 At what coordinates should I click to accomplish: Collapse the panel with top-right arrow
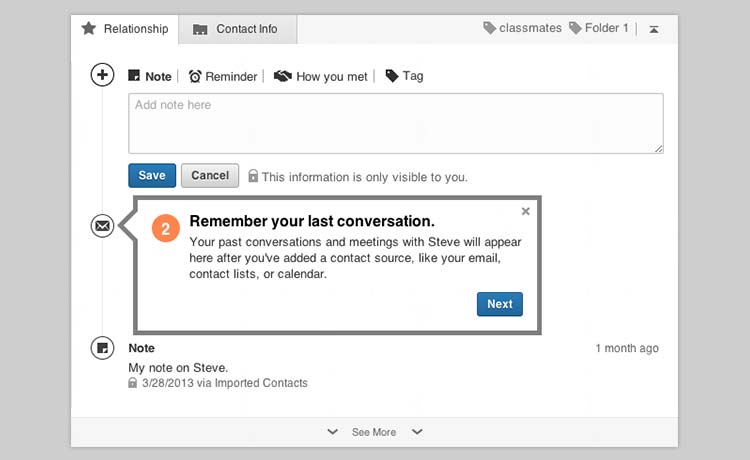click(x=653, y=29)
